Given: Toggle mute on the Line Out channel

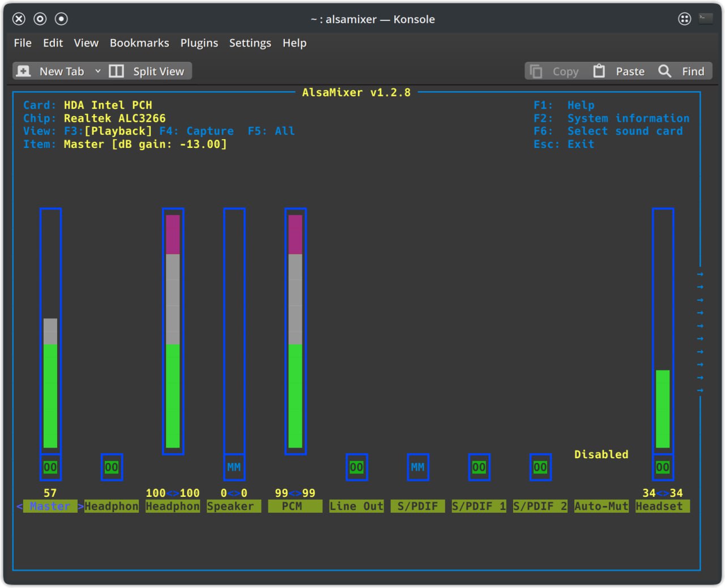Looking at the screenshot, I should click(x=356, y=467).
